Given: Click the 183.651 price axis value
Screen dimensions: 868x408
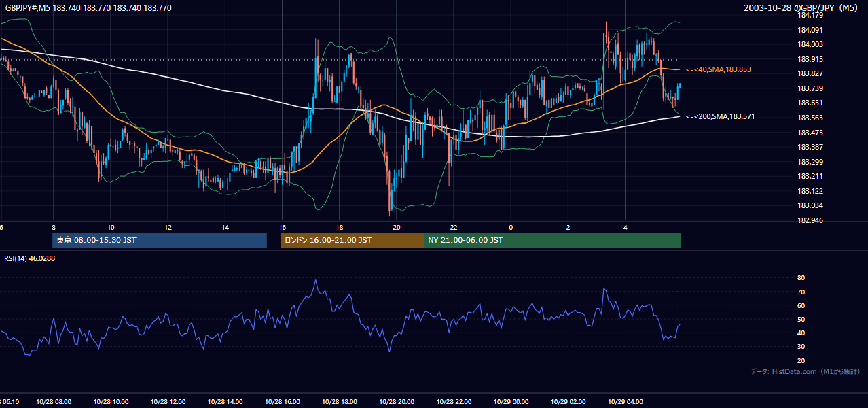Looking at the screenshot, I should click(x=810, y=103).
